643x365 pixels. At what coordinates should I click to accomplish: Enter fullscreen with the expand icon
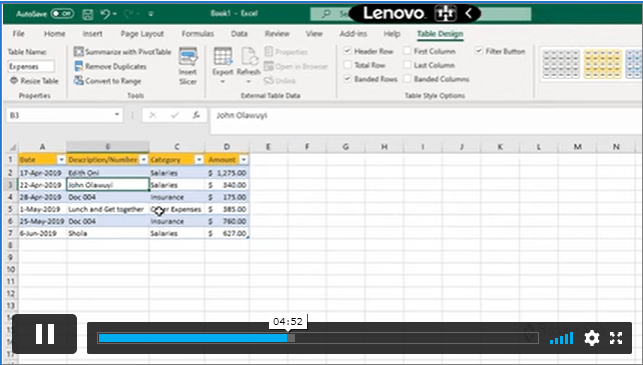(x=616, y=338)
